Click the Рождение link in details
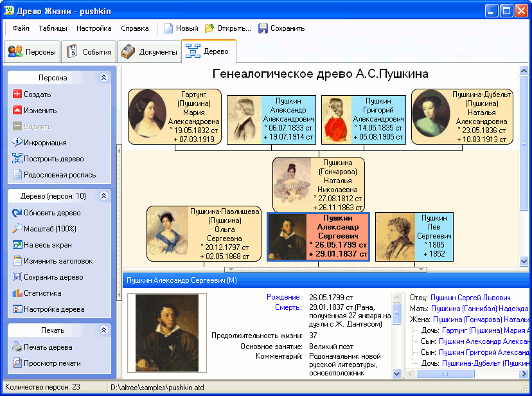532x396 pixels. pos(283,297)
